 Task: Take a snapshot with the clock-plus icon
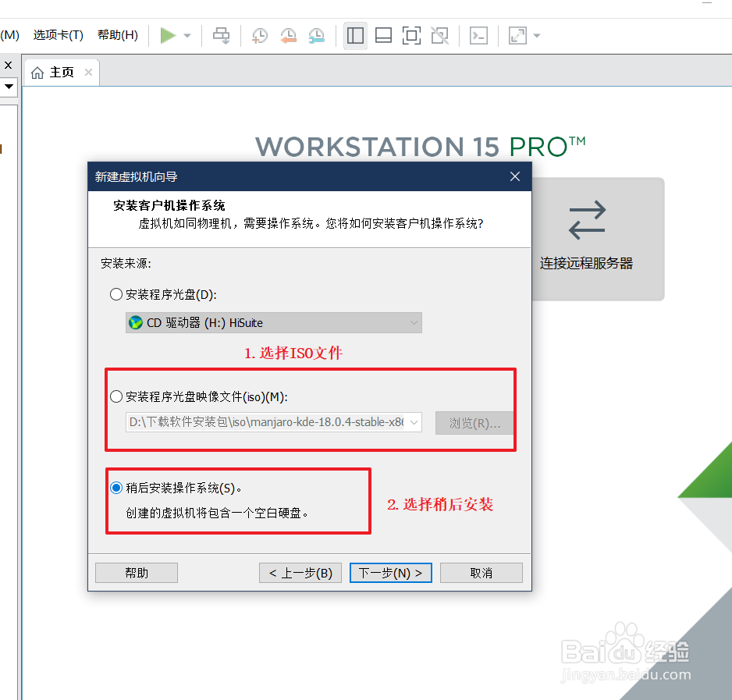pos(260,35)
